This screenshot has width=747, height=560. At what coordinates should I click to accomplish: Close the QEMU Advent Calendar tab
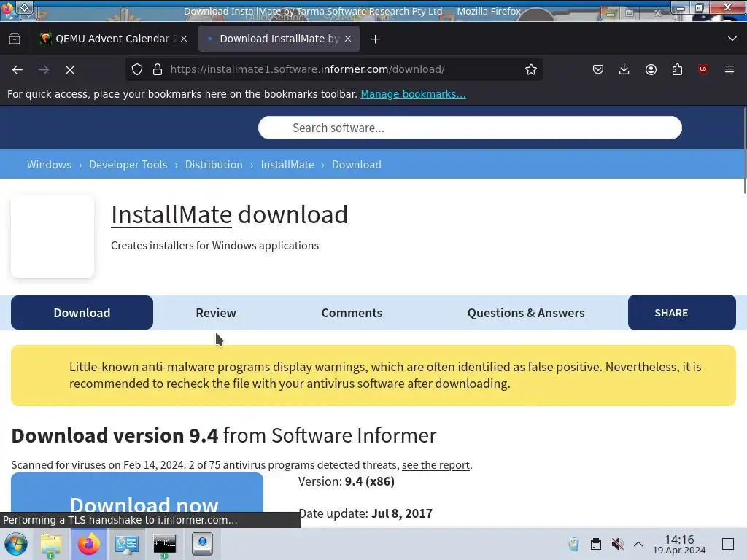pos(184,39)
